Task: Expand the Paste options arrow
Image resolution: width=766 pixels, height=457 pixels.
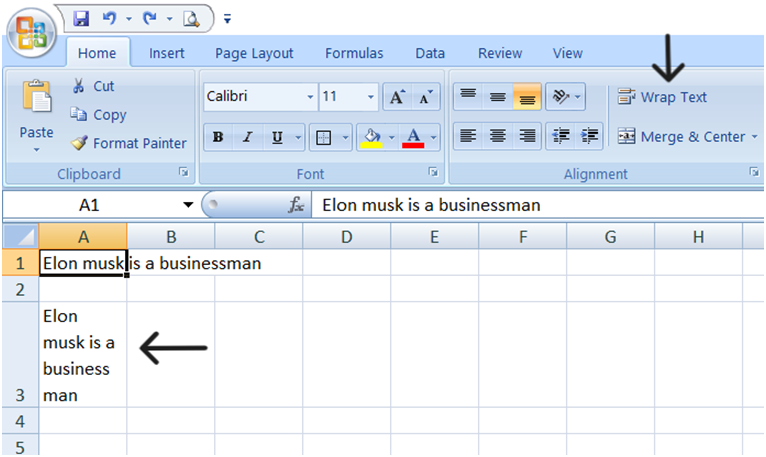Action: 37,150
